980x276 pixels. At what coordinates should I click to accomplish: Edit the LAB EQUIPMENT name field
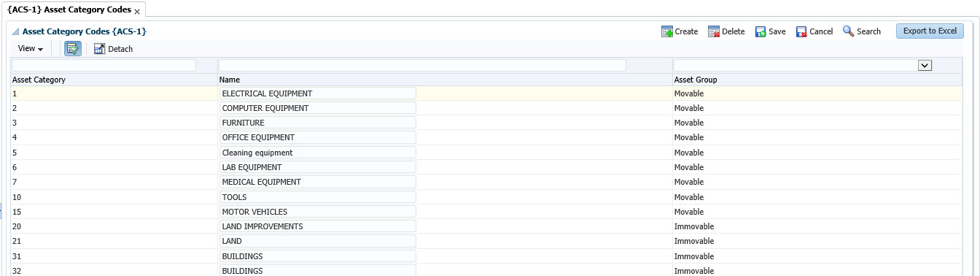click(x=317, y=167)
